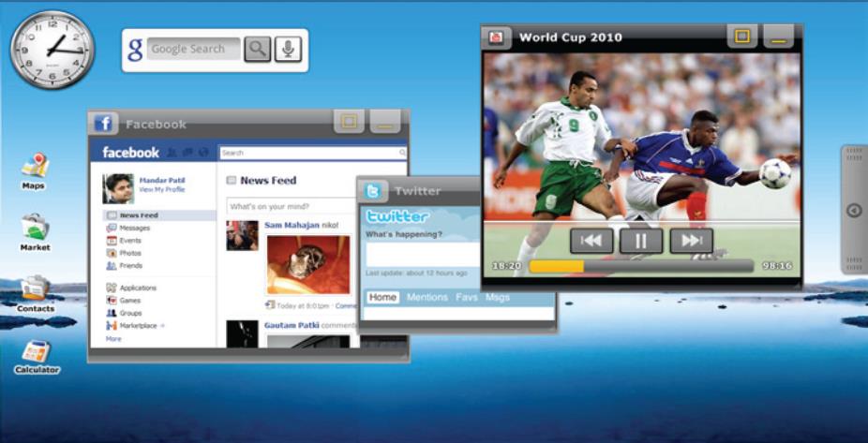Switch to Twitter Favs tab
Image resolution: width=868 pixels, height=443 pixels.
click(x=467, y=297)
